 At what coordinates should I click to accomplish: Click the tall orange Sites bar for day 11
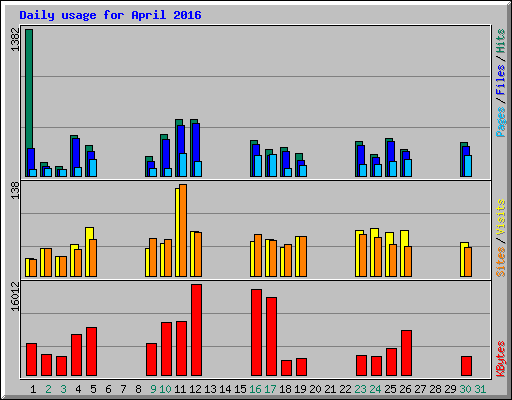[183, 230]
